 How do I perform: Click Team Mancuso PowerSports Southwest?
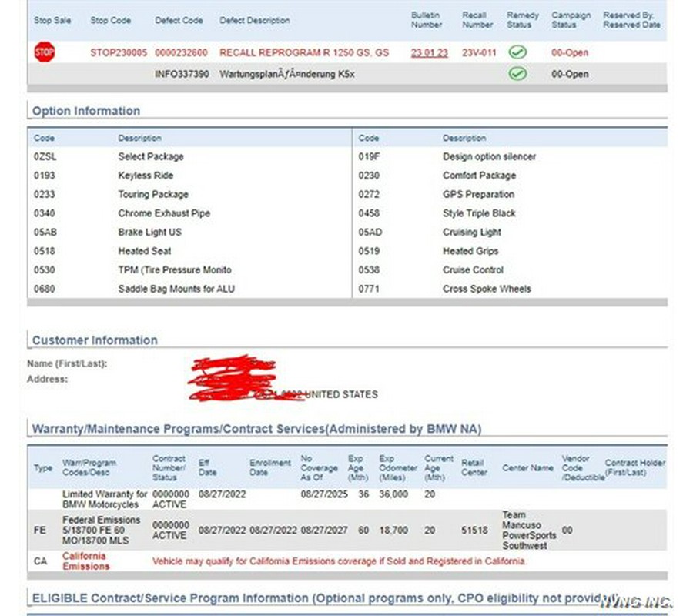pos(529,531)
